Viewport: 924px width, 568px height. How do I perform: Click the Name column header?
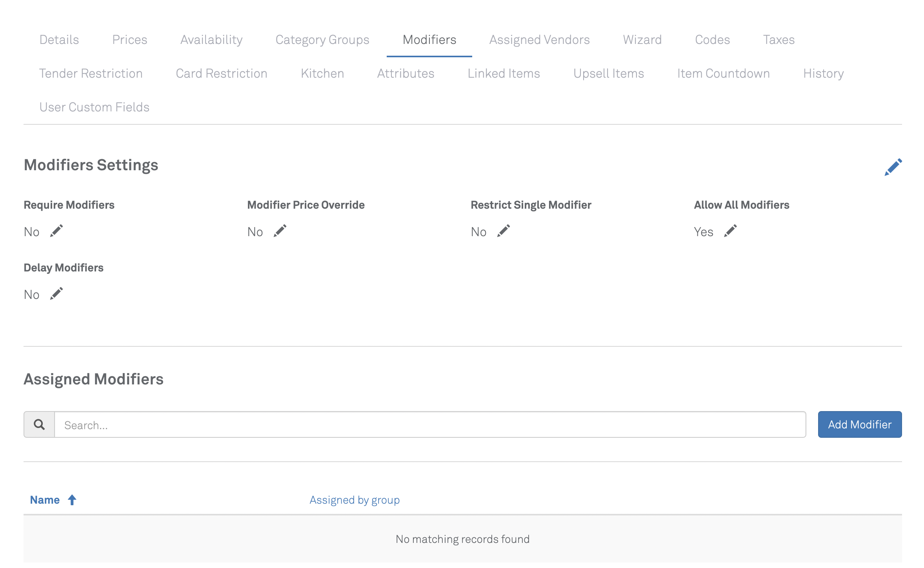click(45, 500)
